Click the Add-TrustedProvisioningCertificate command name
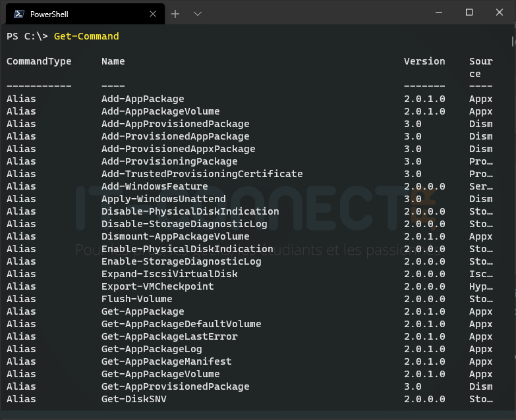Viewport: 516px width, 420px height. pos(202,174)
